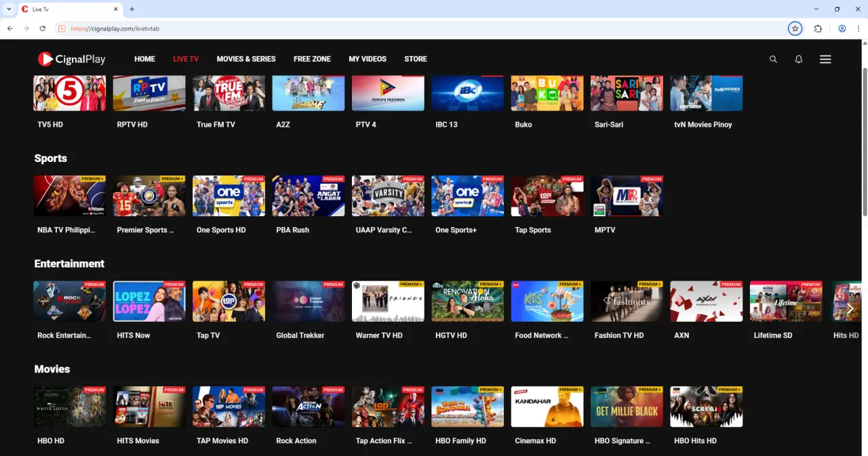
Task: Open the PTV 4 channel thumbnail
Action: pyautogui.click(x=388, y=93)
